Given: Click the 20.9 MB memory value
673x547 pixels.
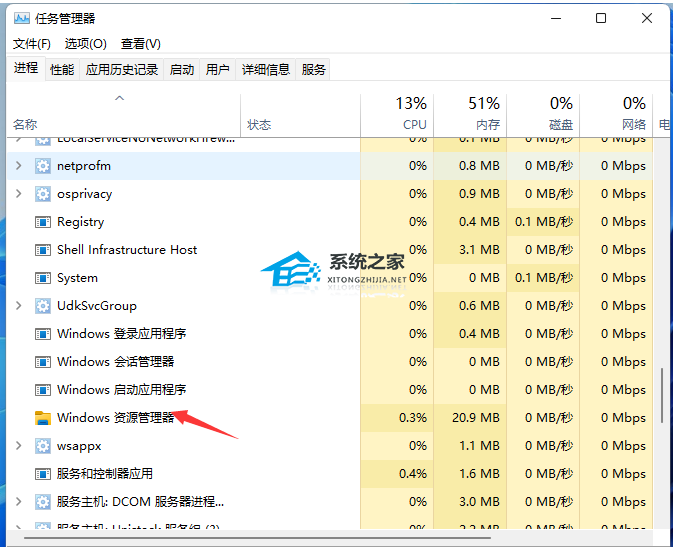Looking at the screenshot, I should (476, 418).
